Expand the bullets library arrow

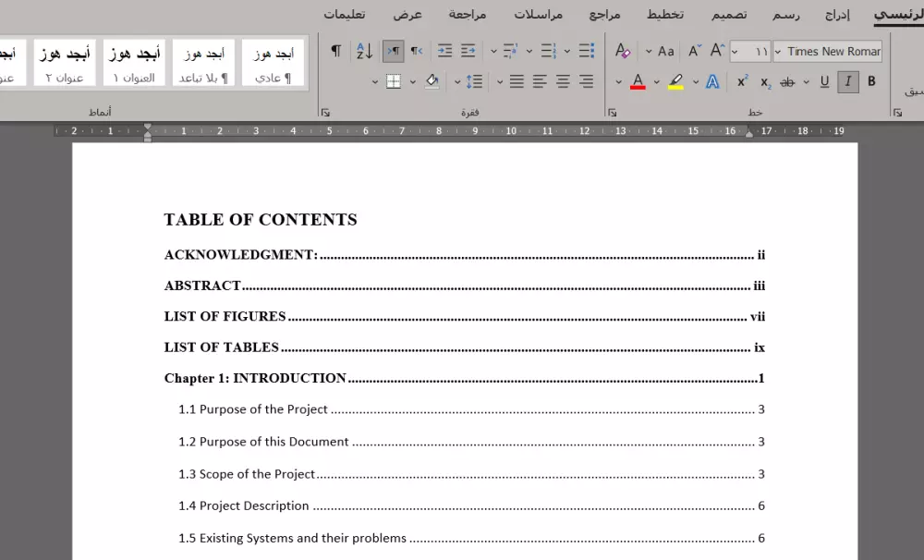(567, 51)
